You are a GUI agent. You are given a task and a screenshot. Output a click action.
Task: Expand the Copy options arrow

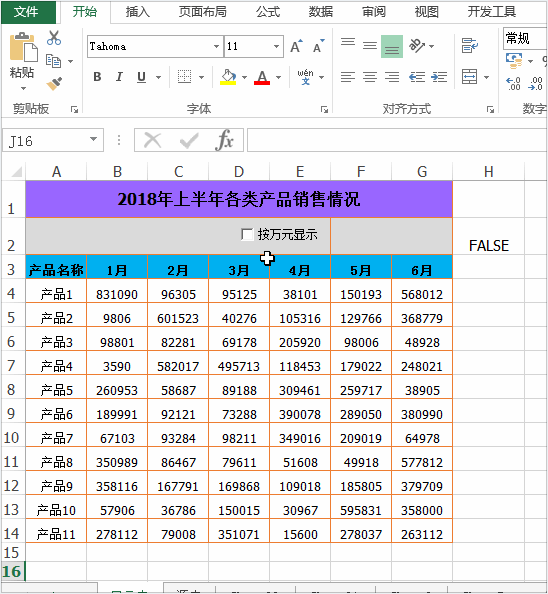(x=70, y=61)
